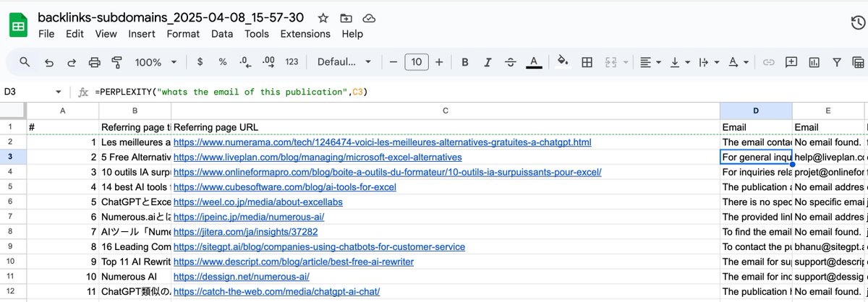Open the sitegpt.ai chatbots link

(x=319, y=247)
